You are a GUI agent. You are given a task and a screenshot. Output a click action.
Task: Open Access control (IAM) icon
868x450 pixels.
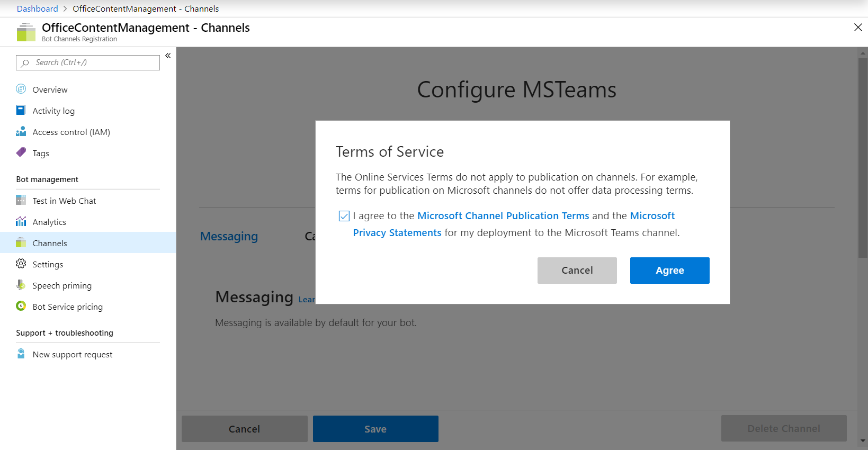21,131
